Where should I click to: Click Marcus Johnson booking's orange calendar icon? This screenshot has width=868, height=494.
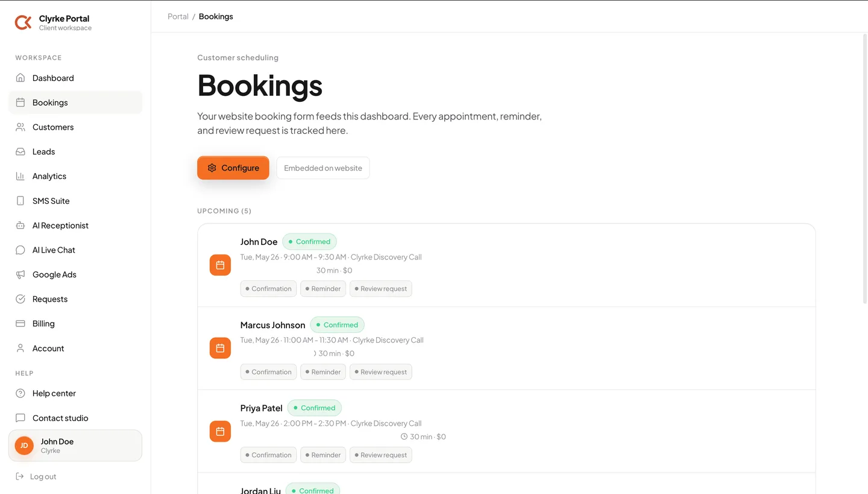coord(220,348)
